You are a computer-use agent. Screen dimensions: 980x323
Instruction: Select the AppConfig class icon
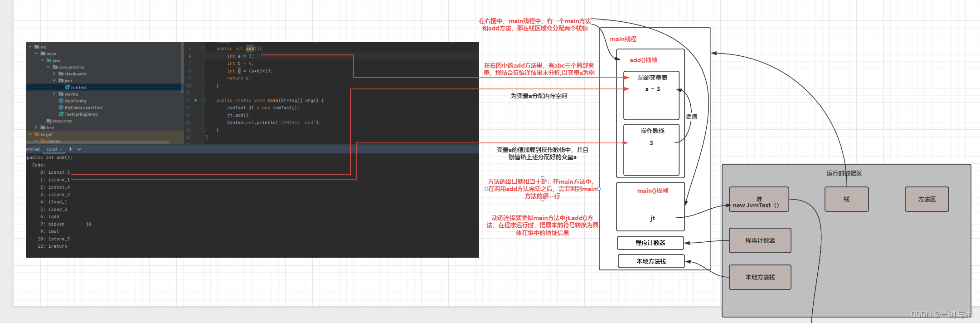coord(61,101)
